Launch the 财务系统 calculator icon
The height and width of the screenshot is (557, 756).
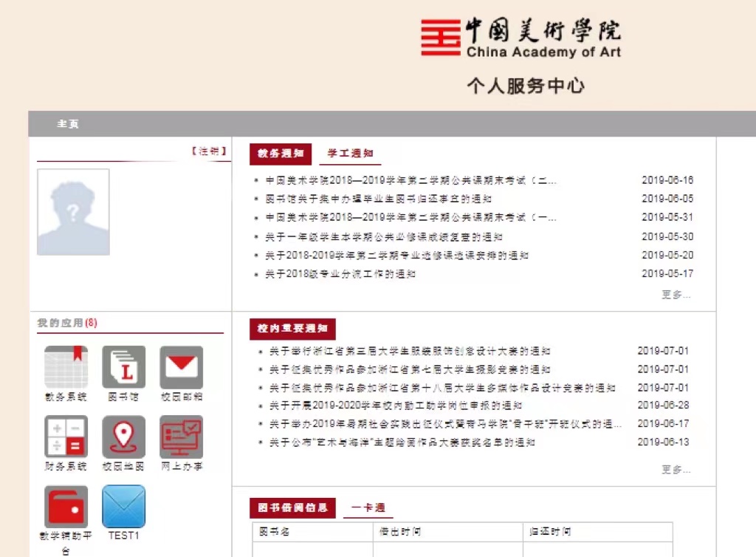click(66, 437)
